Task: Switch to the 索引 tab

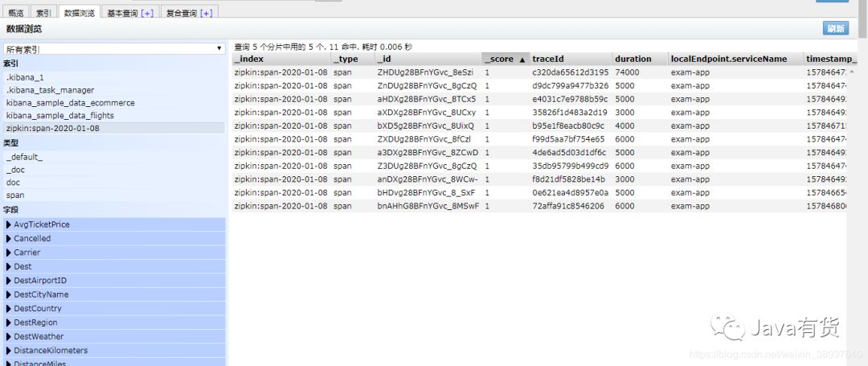Action: click(x=43, y=12)
